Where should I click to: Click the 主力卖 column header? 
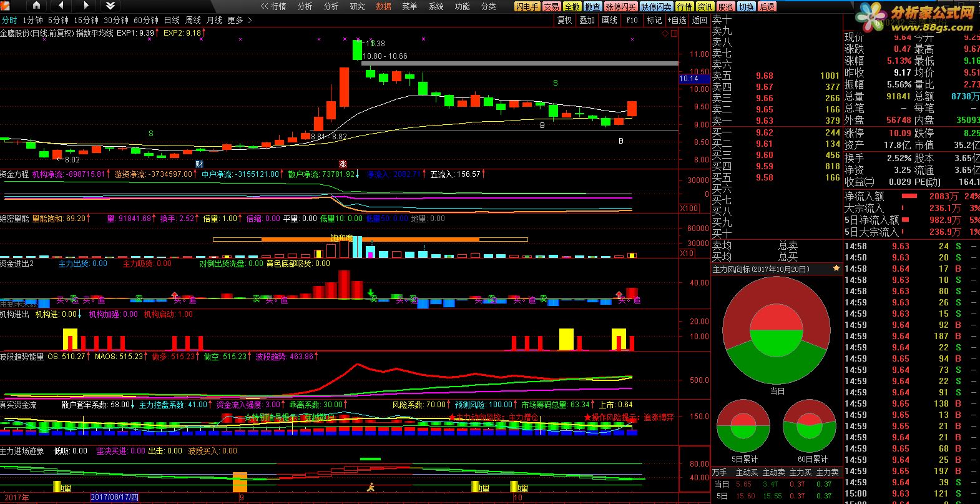click(828, 472)
